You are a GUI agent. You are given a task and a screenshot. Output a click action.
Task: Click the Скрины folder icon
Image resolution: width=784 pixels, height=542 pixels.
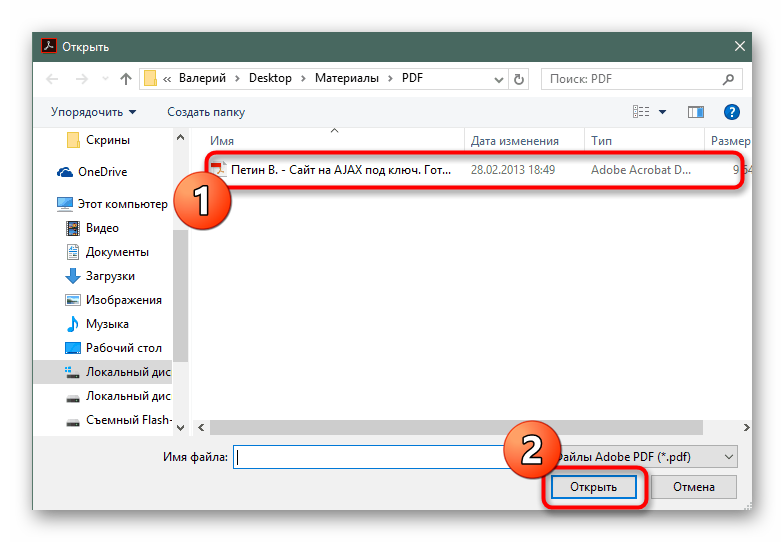coord(72,140)
